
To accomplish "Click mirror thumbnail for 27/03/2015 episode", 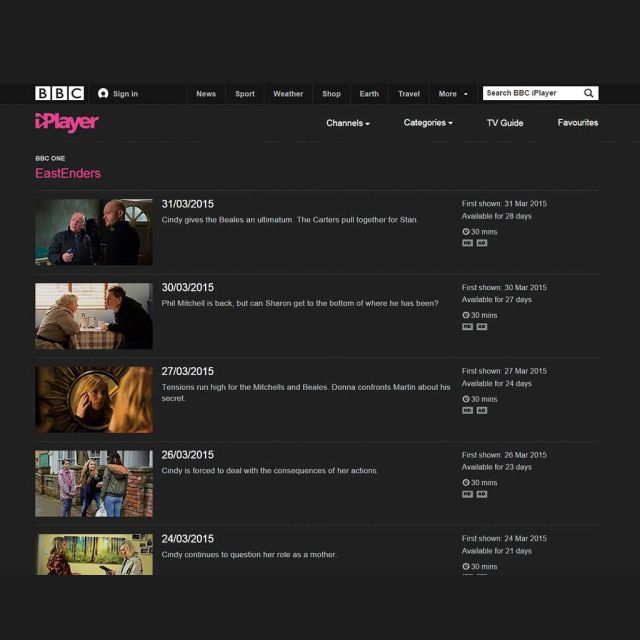I will coord(94,400).
